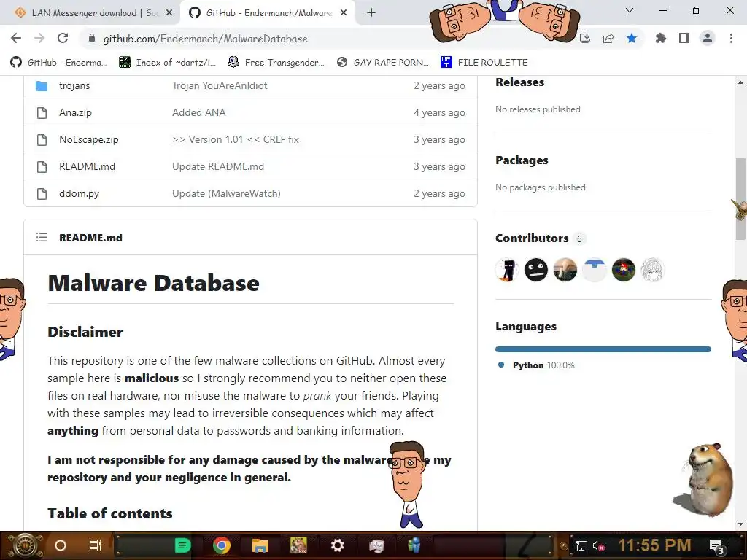Click the scrollbar down arrow
Screen dimensions: 747x560
740,525
